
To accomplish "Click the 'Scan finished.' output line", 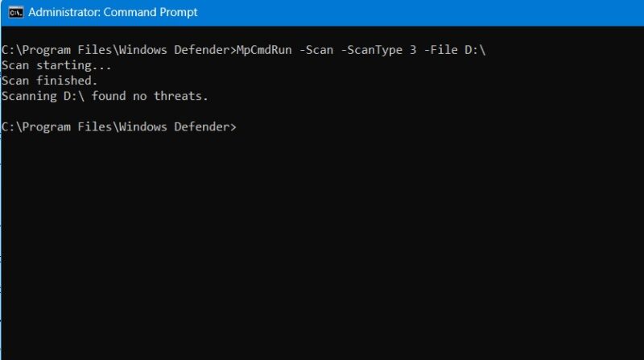I will point(50,81).
